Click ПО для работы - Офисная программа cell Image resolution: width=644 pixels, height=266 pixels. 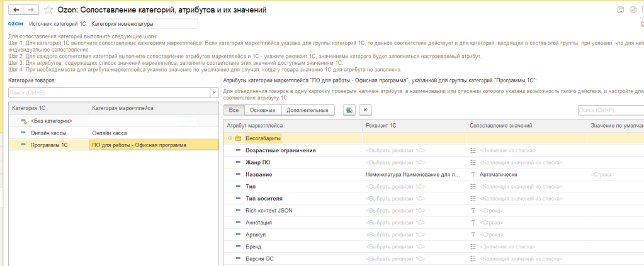pyautogui.click(x=154, y=145)
